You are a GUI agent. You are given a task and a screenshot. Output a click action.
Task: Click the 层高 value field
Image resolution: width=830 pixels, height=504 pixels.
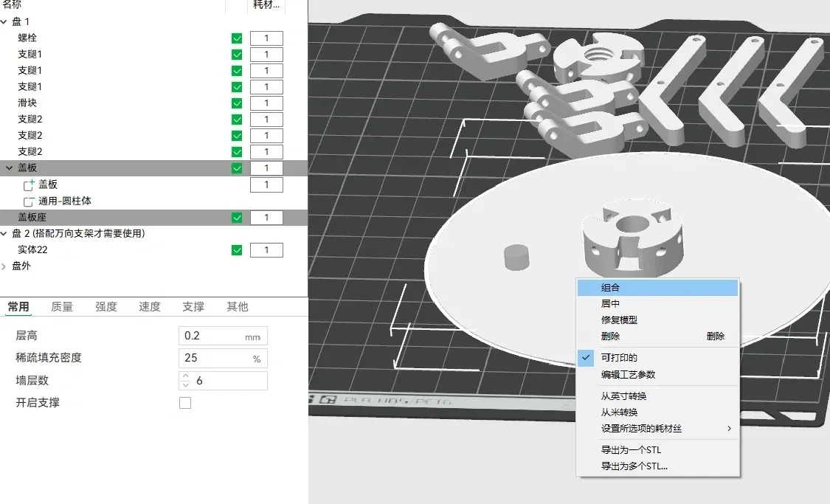tap(223, 336)
